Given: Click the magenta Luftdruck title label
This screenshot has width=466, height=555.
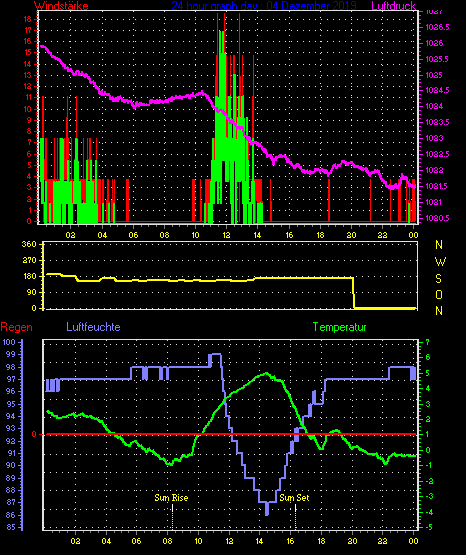Looking at the screenshot, I should click(x=393, y=5).
